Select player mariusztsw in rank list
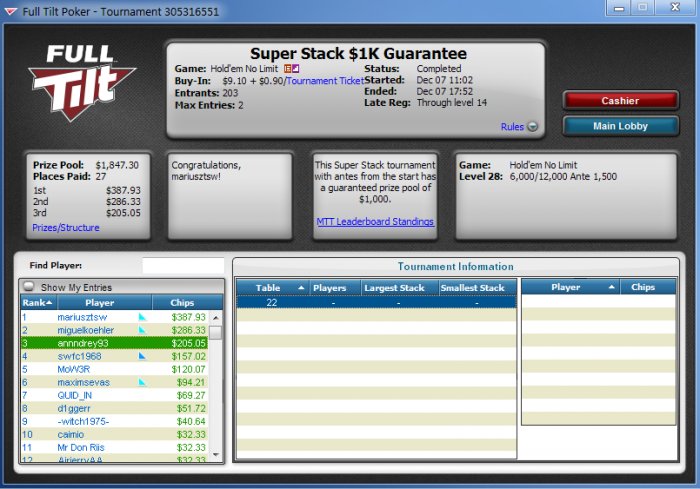Image resolution: width=700 pixels, height=489 pixels. 114,317
